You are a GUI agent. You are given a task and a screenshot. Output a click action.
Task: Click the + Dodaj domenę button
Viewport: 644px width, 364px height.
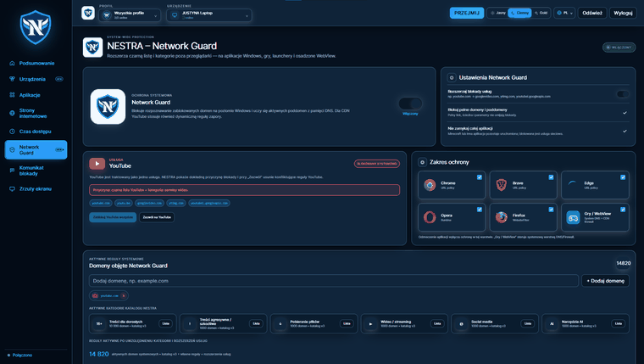pyautogui.click(x=605, y=281)
